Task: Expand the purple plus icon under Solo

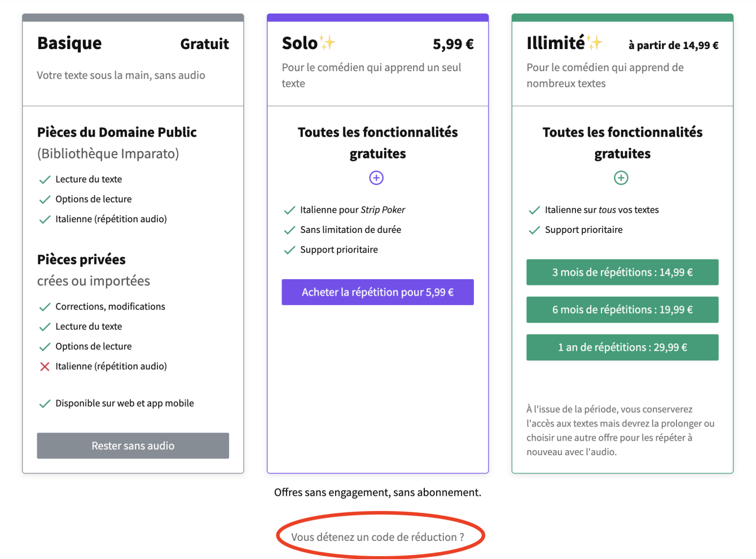Action: pos(376,178)
